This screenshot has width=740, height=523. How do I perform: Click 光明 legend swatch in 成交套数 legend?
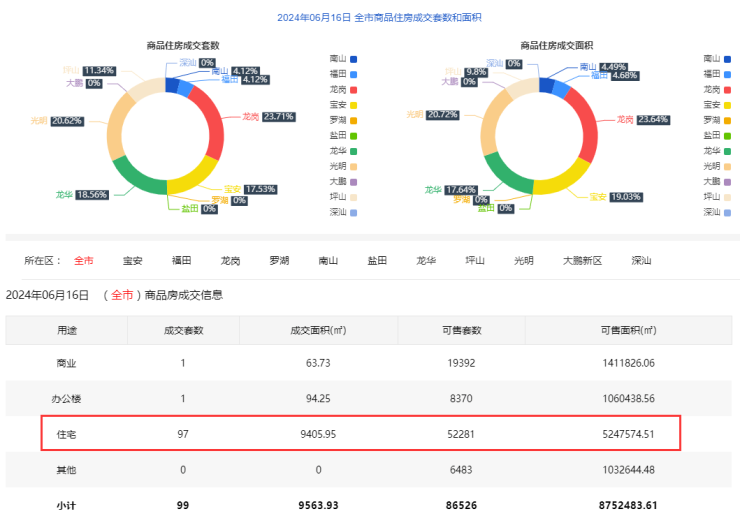(353, 166)
